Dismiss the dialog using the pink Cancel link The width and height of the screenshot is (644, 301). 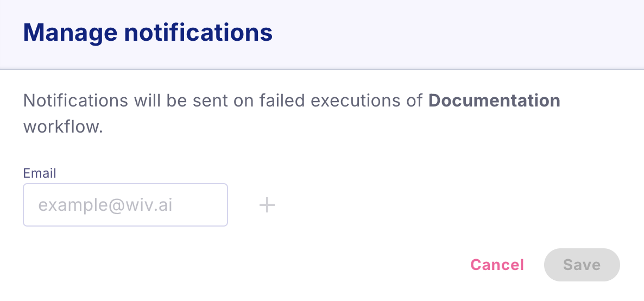coord(497,265)
